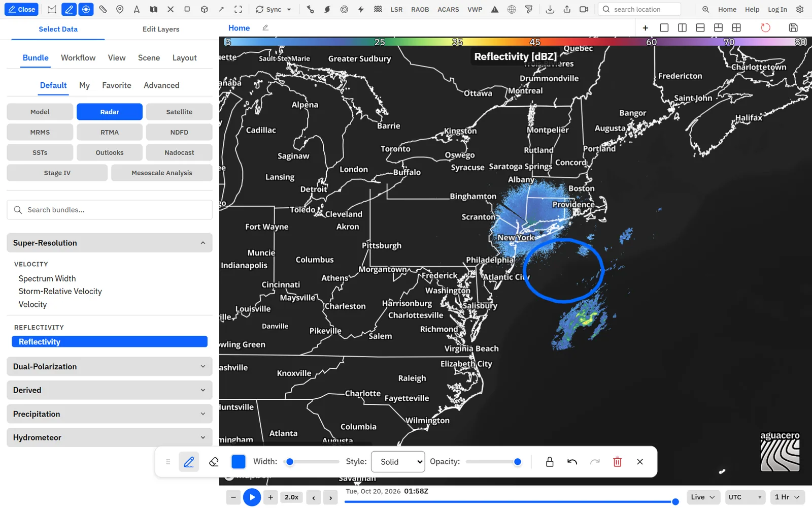Toggle the VWP overlay
Viewport: 812px width, 508px height.
tap(475, 9)
